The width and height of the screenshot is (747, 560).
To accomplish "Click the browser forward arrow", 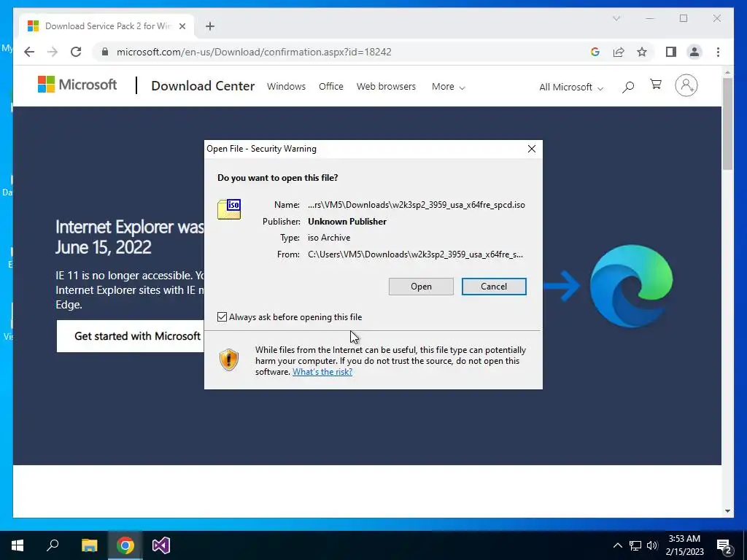I will (x=53, y=52).
